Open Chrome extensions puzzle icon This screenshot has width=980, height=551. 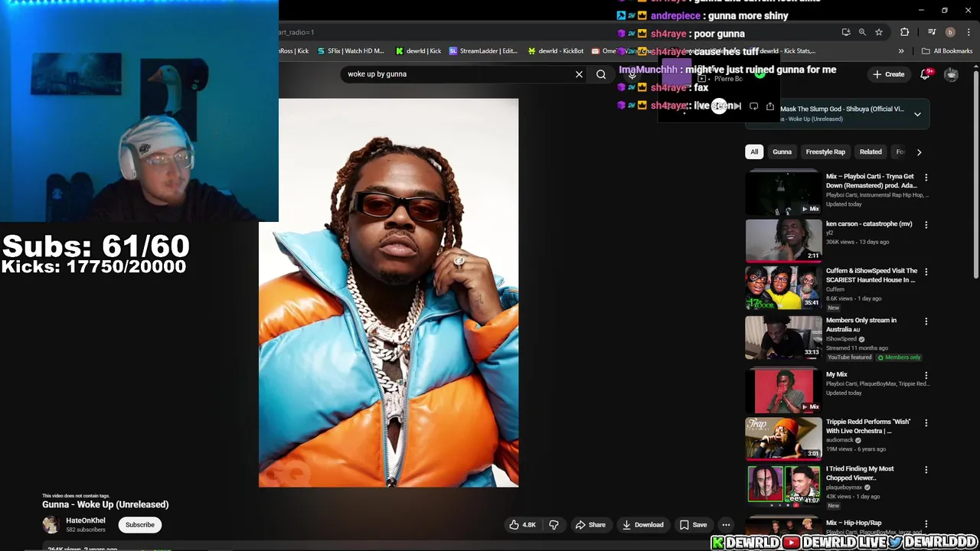[905, 32]
